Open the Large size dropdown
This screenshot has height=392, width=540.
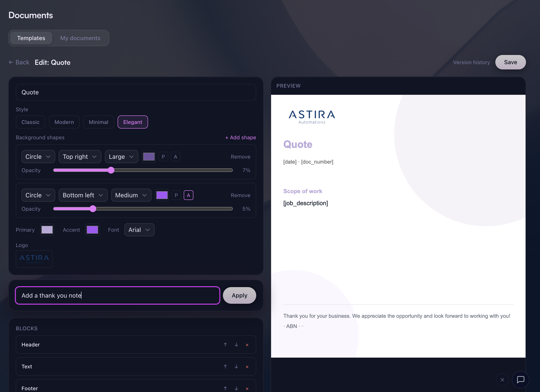coord(122,157)
